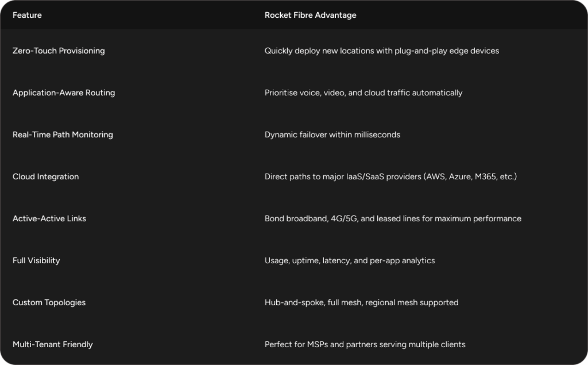The height and width of the screenshot is (365, 588).
Task: Click the dynamic failover within milliseconds text
Action: click(x=332, y=135)
